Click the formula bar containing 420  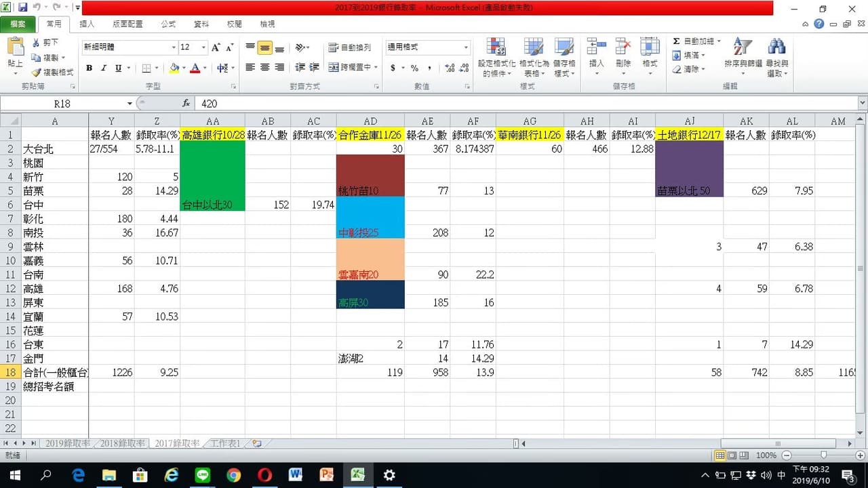point(526,104)
